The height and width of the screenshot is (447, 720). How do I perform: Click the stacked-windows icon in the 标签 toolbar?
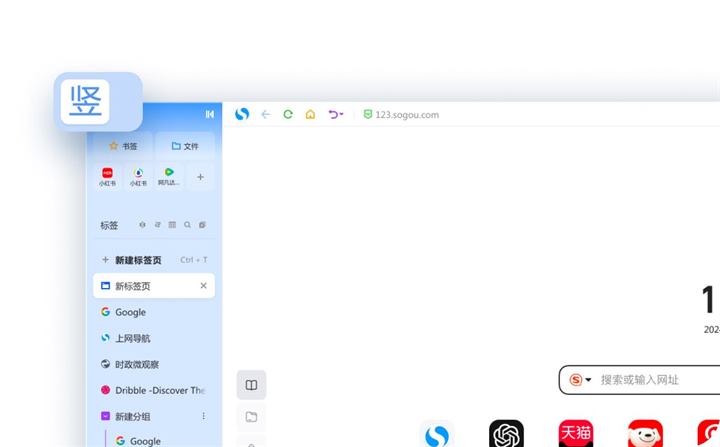(202, 225)
